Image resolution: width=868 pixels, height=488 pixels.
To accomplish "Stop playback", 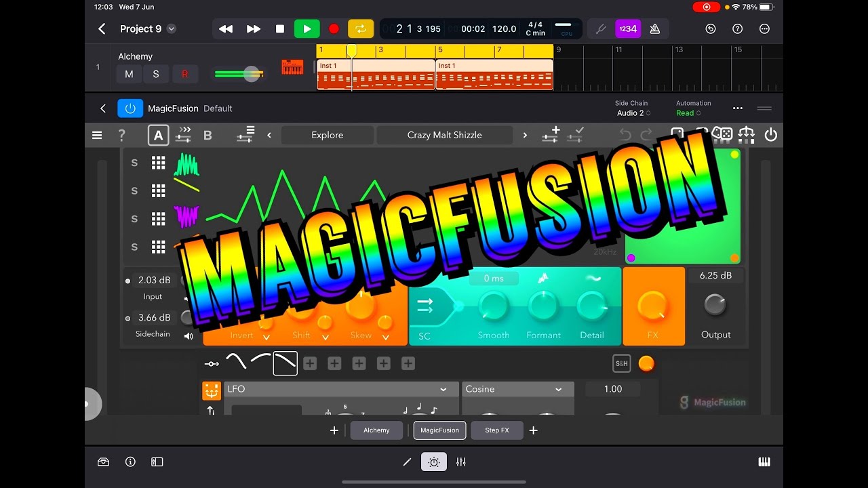I will tap(280, 28).
